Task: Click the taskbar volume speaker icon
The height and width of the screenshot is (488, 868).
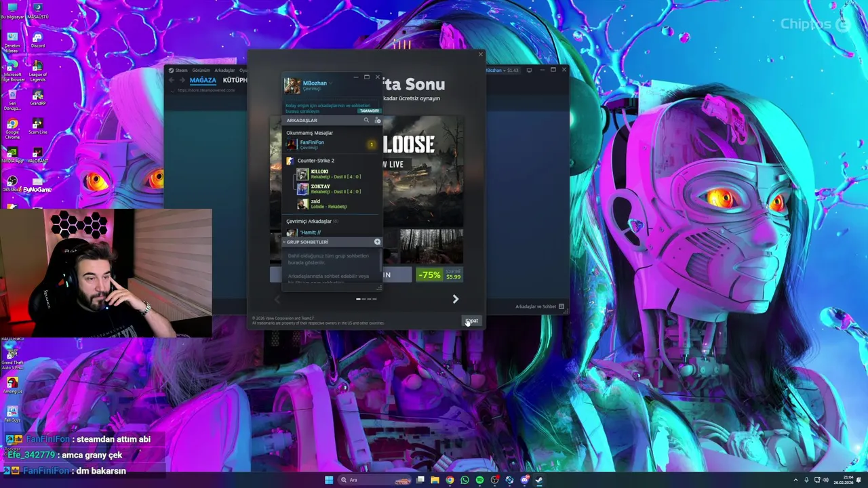Action: [825, 480]
